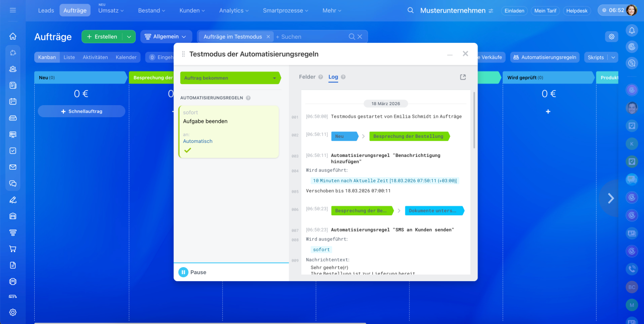
Task: Open the Kanban settings gear
Action: [611, 36]
